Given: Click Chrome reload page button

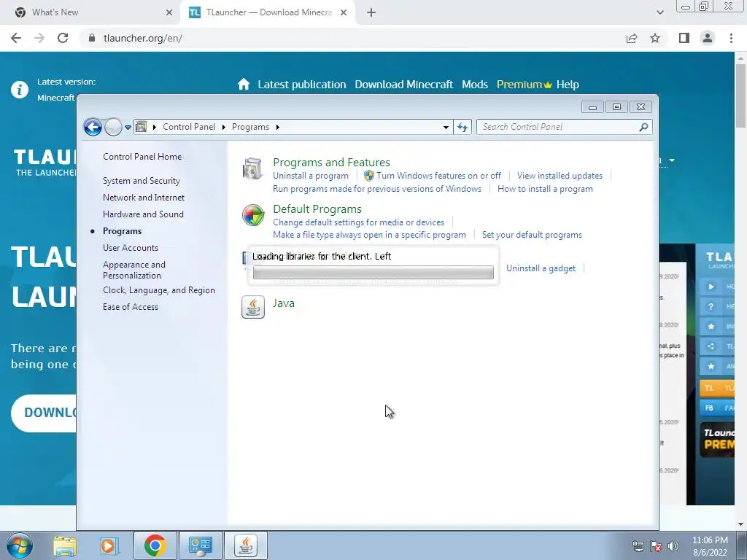Looking at the screenshot, I should [x=63, y=38].
